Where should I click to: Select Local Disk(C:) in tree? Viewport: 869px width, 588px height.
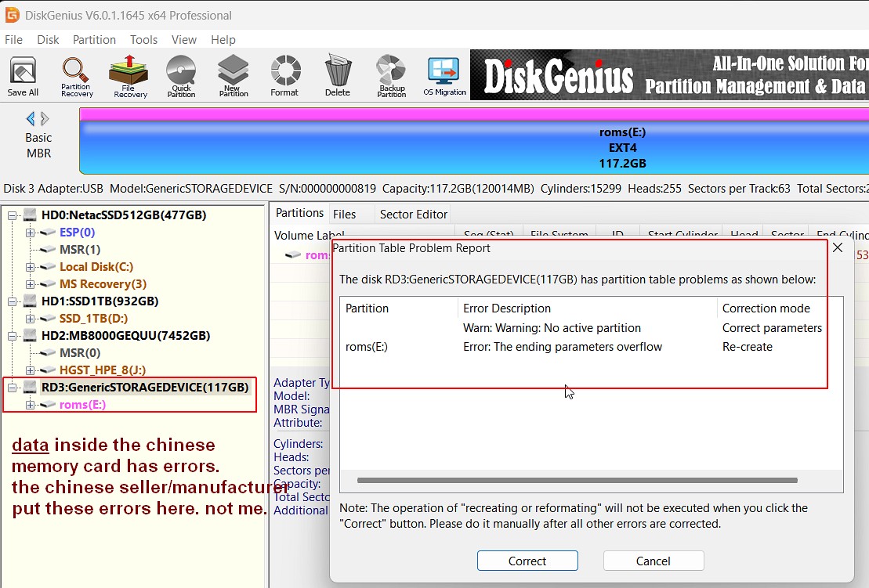tap(96, 267)
